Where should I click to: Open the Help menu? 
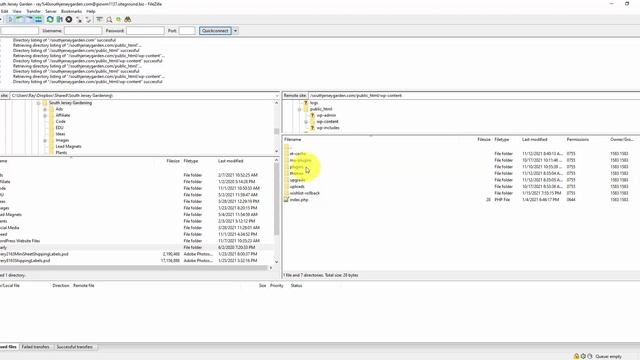[91, 11]
